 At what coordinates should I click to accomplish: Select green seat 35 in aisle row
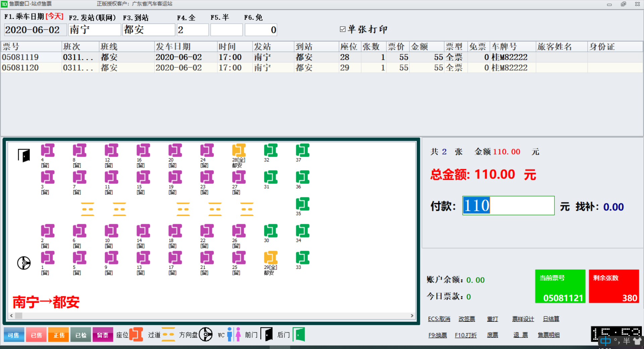302,204
